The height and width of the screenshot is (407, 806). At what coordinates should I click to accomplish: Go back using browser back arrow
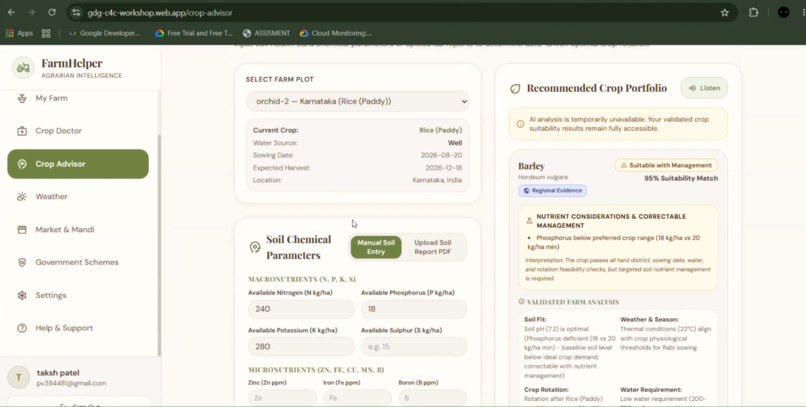point(11,12)
